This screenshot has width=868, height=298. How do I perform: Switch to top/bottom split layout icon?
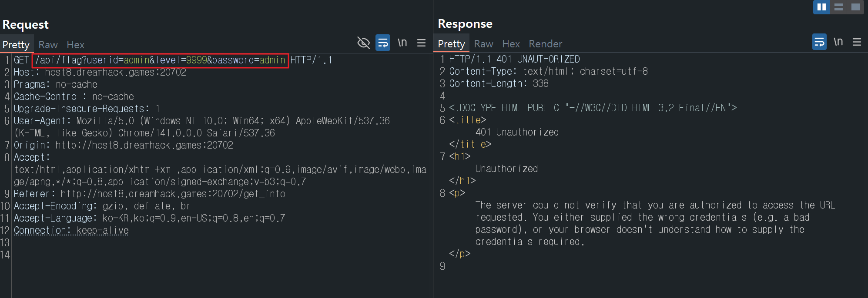[x=838, y=7]
